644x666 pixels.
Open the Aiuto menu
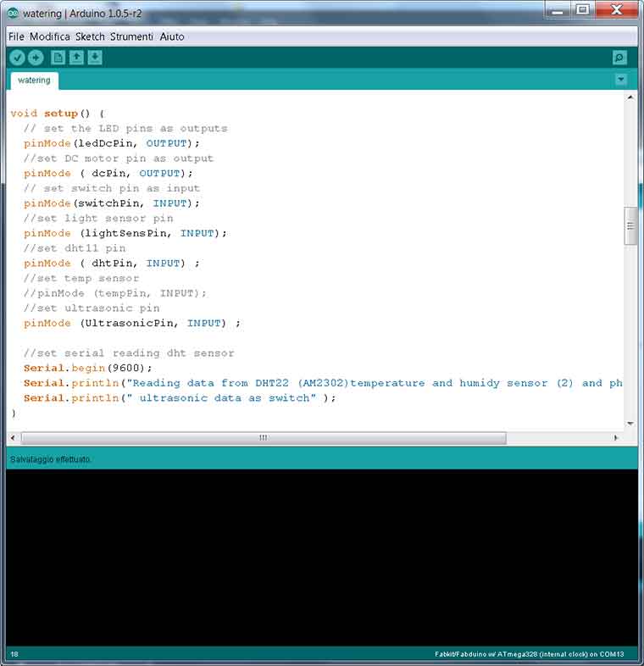[x=172, y=36]
